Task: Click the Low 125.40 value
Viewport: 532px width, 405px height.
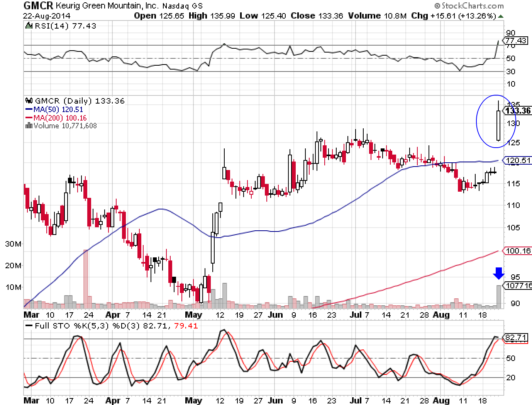Action: [263, 16]
